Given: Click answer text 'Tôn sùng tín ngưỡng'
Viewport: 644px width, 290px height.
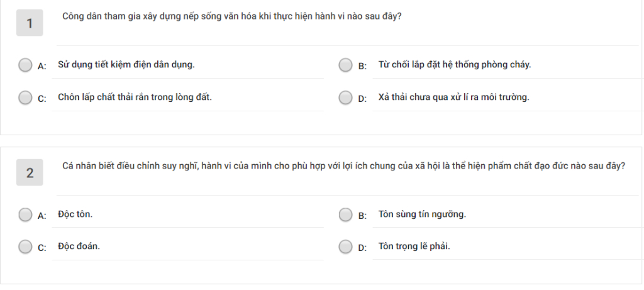Looking at the screenshot, I should (x=422, y=215).
